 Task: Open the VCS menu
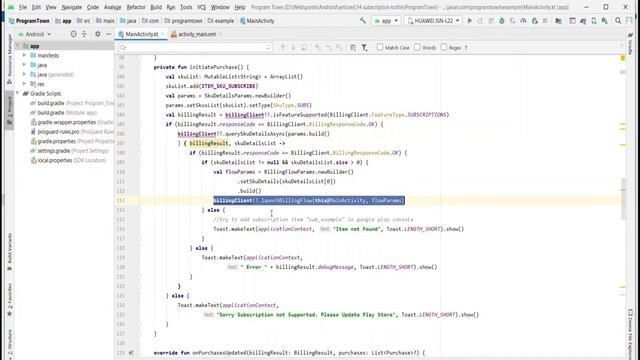[201, 7]
